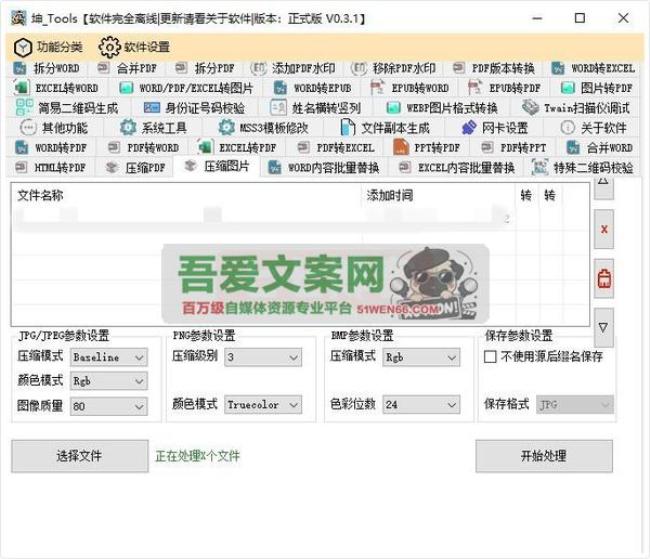Click the 身份证号码校验 card icon
The image size is (650, 559).
coord(152,108)
